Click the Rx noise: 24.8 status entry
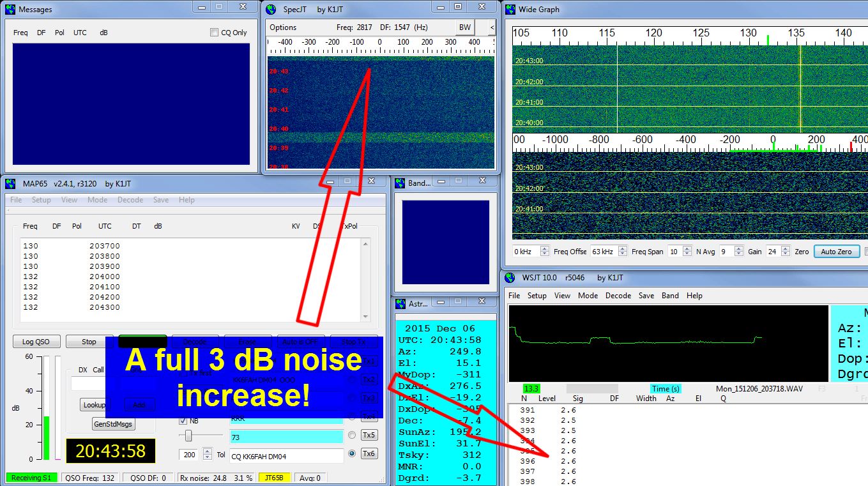868x486 pixels. click(x=216, y=478)
